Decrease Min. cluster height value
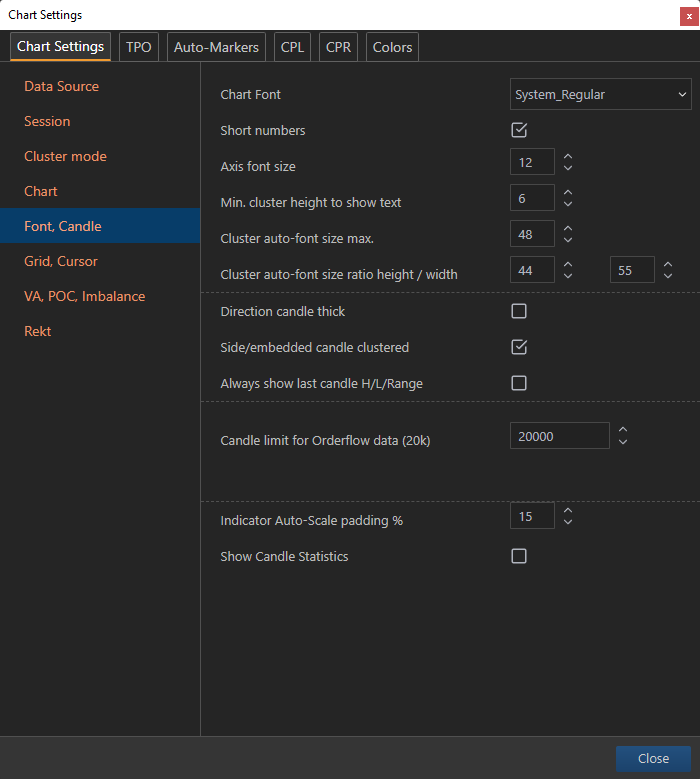This screenshot has height=779, width=700. click(568, 204)
